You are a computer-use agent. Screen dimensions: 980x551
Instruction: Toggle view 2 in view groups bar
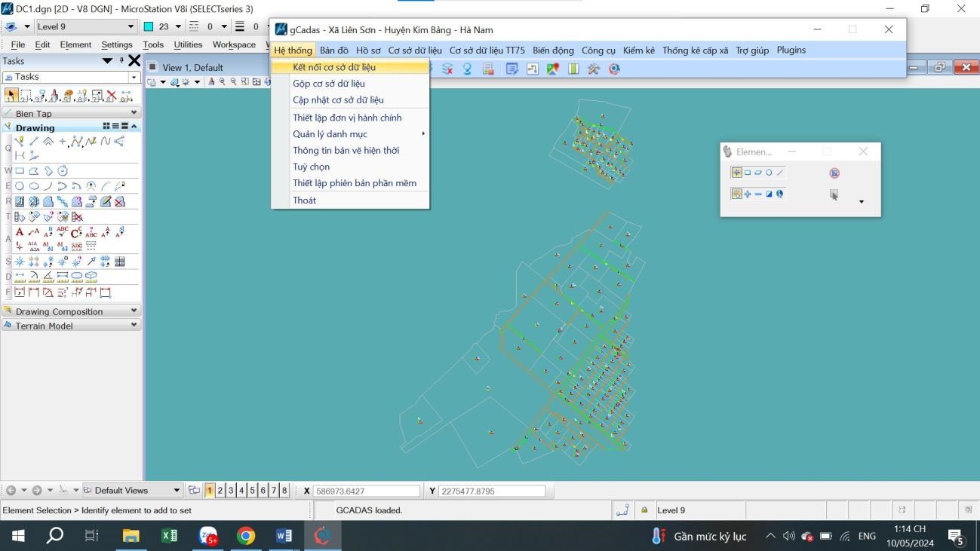click(220, 491)
